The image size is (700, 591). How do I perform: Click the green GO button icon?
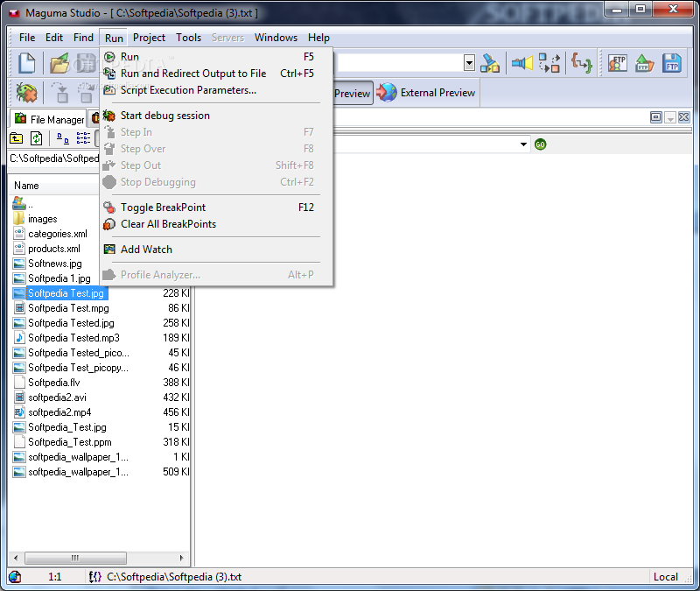click(540, 144)
